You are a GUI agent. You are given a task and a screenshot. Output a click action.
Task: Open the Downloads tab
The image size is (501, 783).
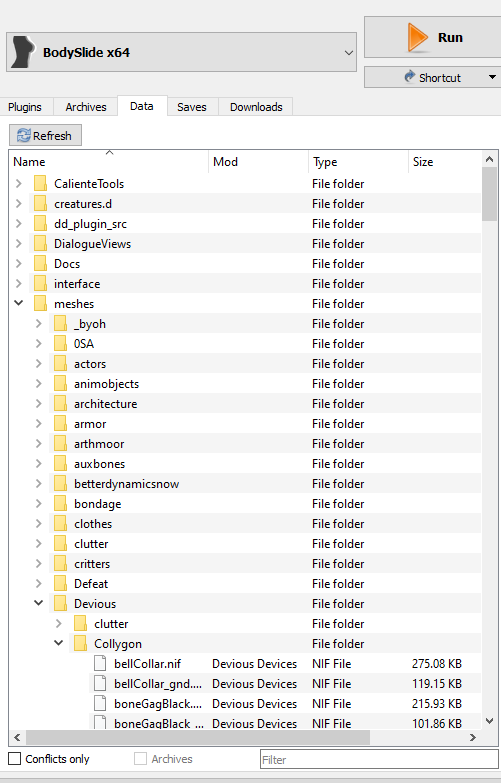tap(256, 107)
